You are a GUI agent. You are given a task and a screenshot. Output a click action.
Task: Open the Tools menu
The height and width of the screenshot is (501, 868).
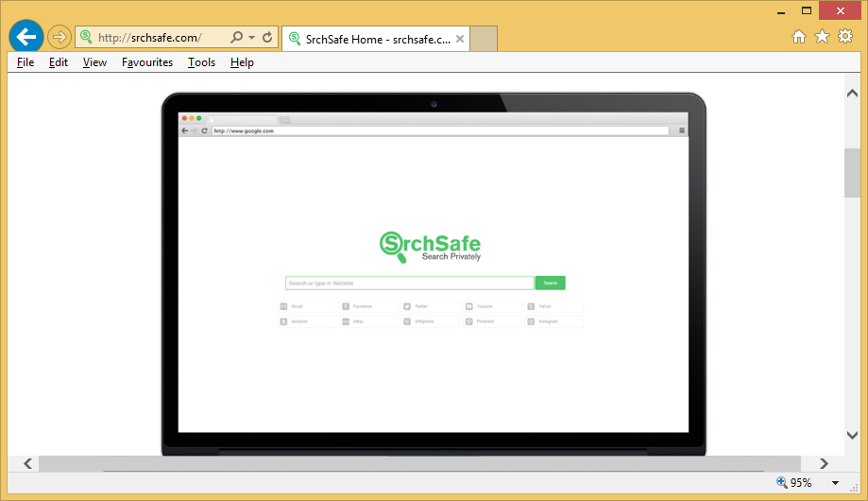coord(201,62)
